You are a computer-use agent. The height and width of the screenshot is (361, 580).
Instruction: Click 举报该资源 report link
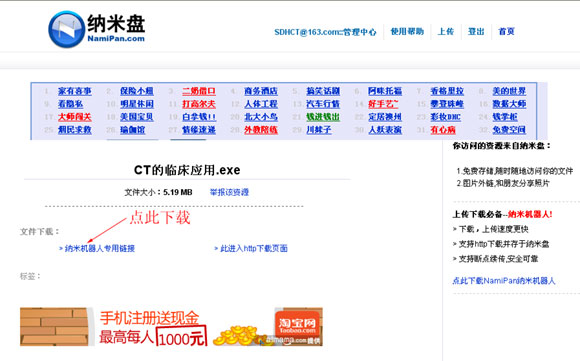[x=229, y=192]
